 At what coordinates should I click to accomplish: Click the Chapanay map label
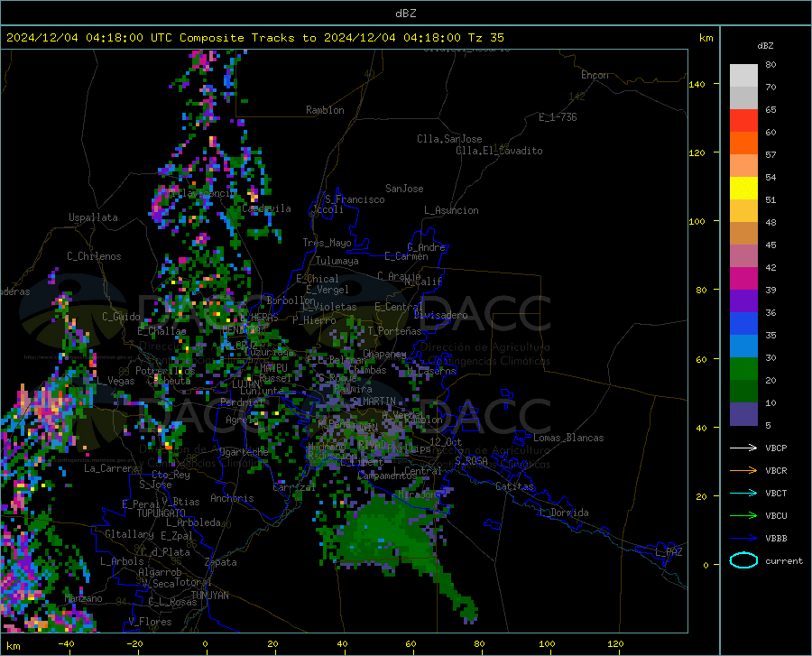point(384,354)
